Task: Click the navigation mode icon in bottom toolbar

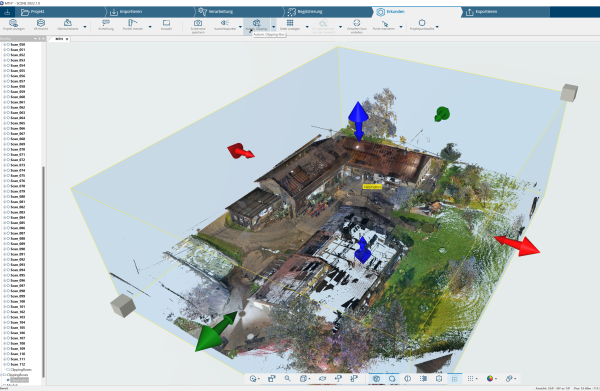Action: click(253, 378)
